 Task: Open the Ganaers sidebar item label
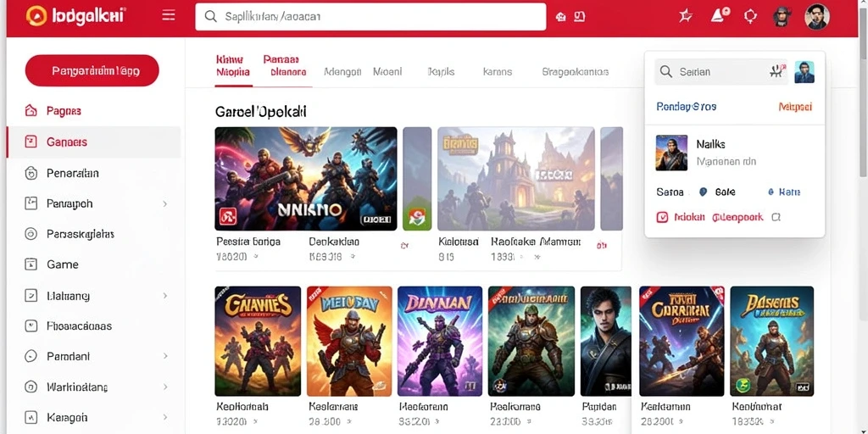point(67,142)
